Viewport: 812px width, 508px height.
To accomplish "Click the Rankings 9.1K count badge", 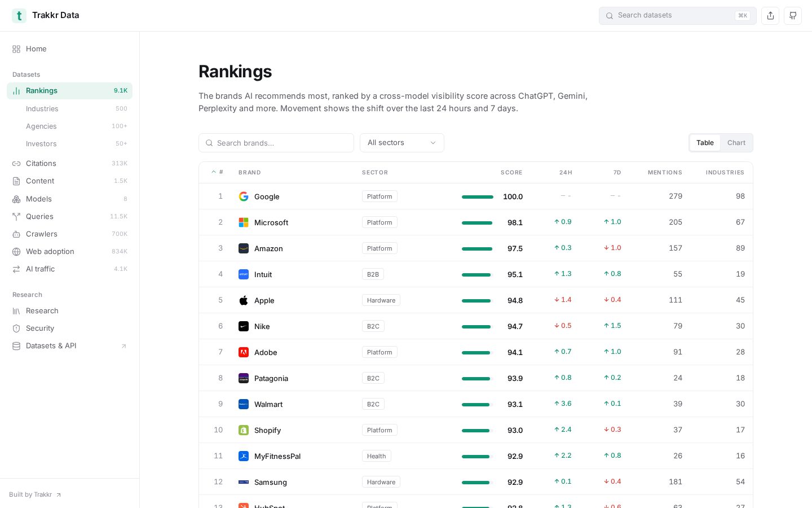I will click(x=121, y=91).
